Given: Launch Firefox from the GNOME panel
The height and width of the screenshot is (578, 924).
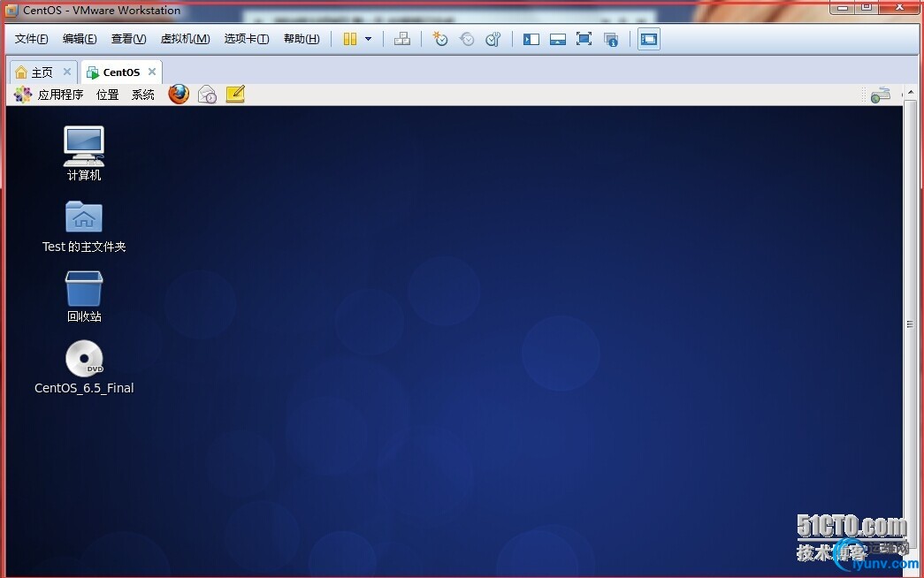Looking at the screenshot, I should coord(179,95).
